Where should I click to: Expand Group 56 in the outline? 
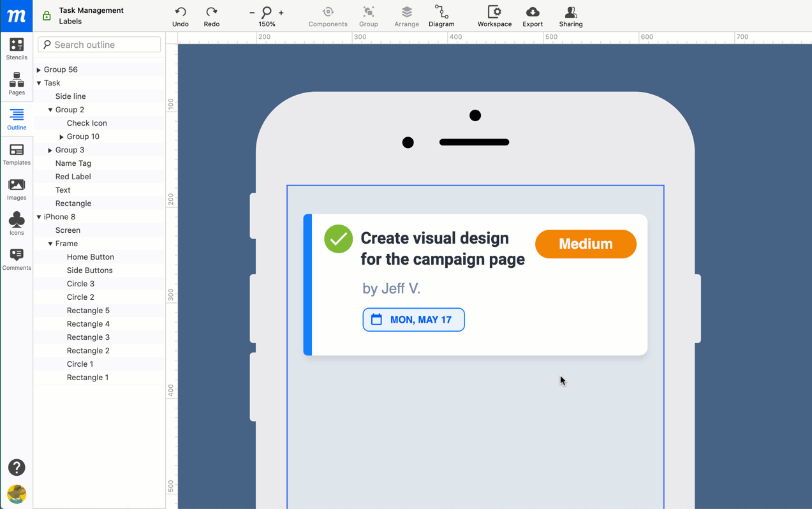point(39,70)
